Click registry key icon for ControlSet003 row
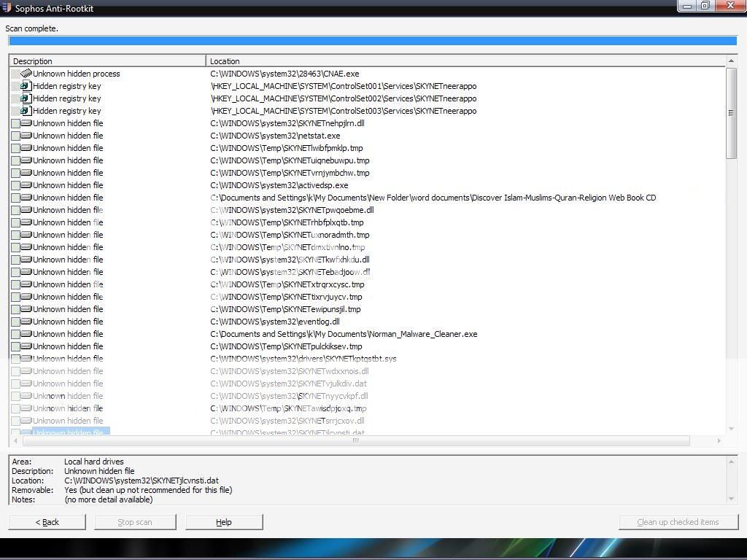The image size is (747, 560). 26,111
